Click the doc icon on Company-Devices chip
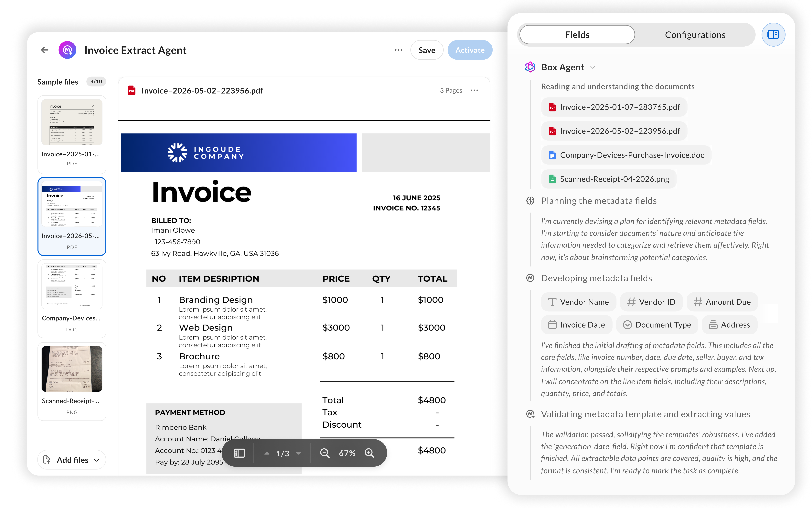 tap(552, 155)
